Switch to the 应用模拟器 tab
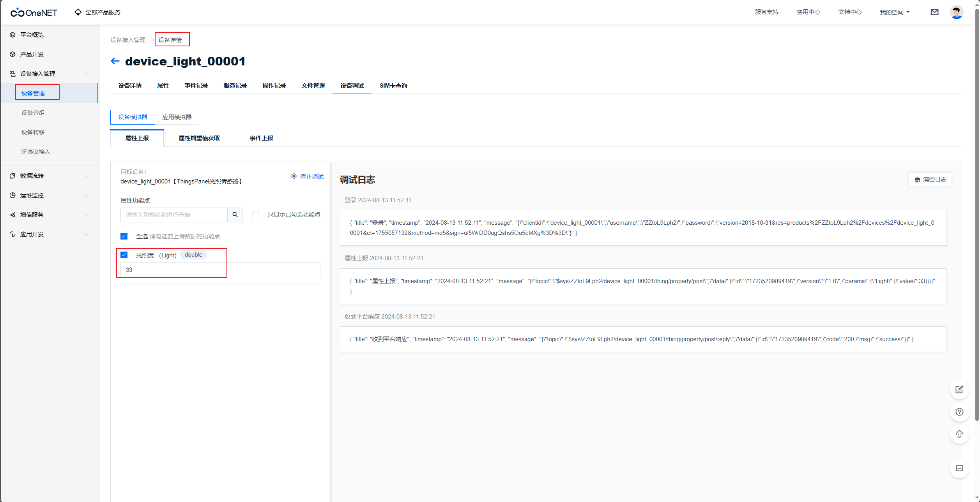Image resolution: width=980 pixels, height=502 pixels. pyautogui.click(x=177, y=117)
